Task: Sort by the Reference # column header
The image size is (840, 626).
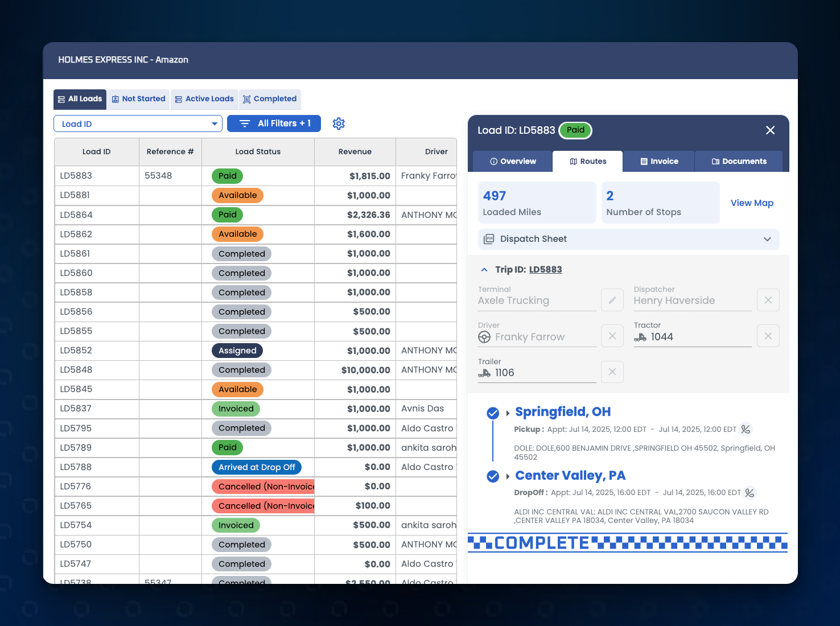Action: [x=170, y=151]
